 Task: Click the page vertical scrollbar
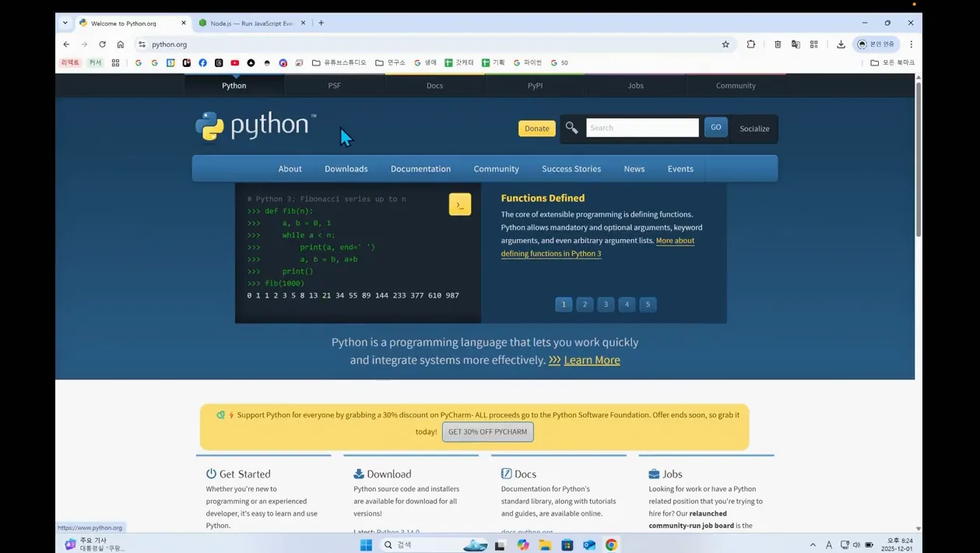coord(919,160)
